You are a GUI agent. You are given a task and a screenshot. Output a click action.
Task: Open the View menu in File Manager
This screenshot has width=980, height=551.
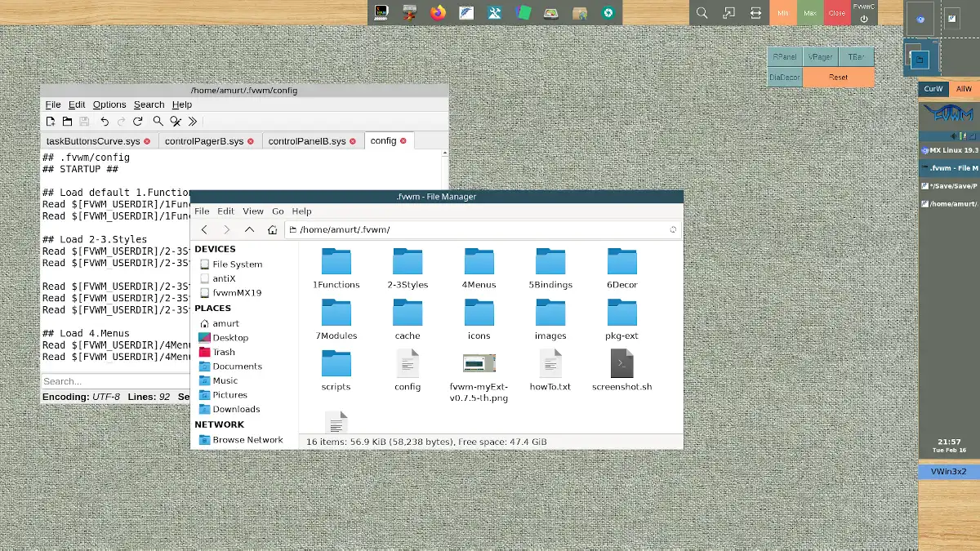253,211
